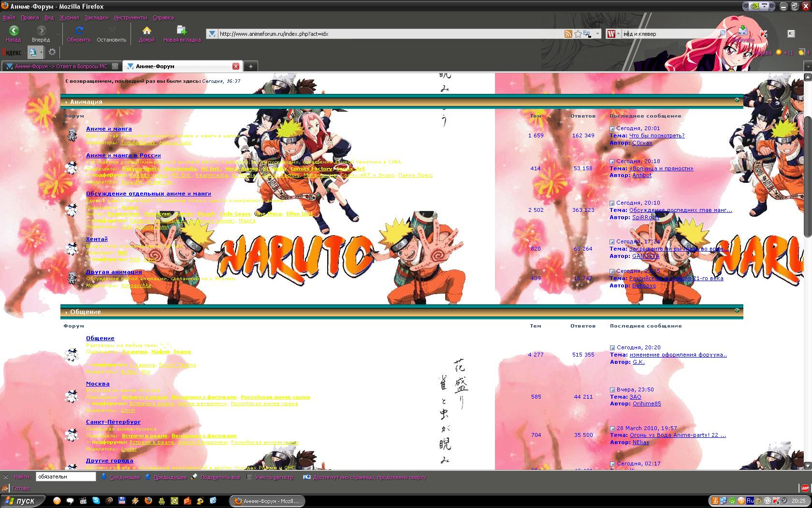Click the Yandex translate tool icon

33,52
